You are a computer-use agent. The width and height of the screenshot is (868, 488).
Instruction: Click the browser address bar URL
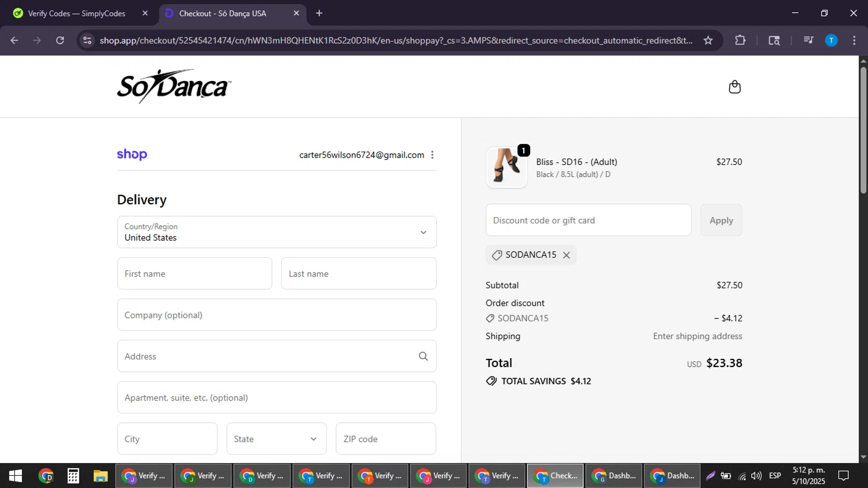pyautogui.click(x=396, y=41)
